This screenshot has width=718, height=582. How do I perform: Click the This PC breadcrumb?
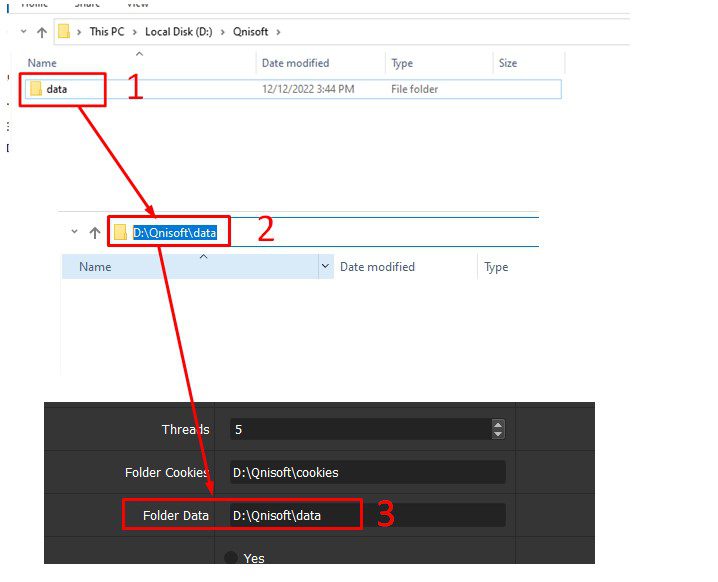tap(107, 32)
